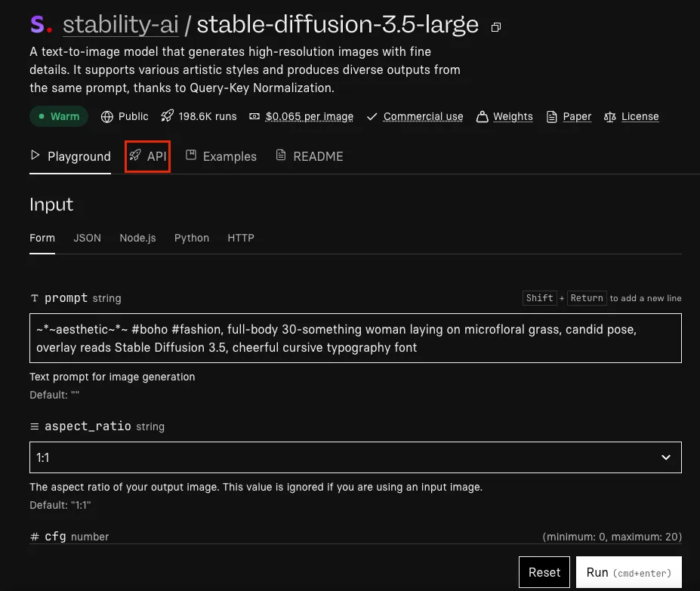Click inside the prompt text field

coord(355,337)
